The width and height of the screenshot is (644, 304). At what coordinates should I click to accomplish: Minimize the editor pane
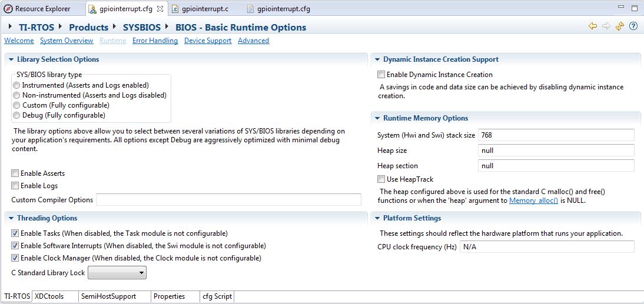tap(622, 8)
